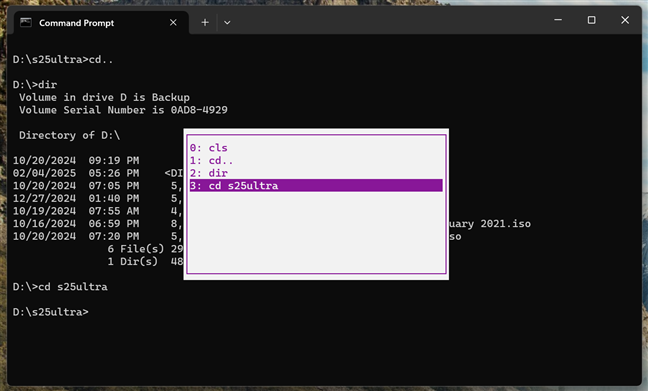Click the 'D:\>dir' command line
648x391 pixels.
[35, 85]
